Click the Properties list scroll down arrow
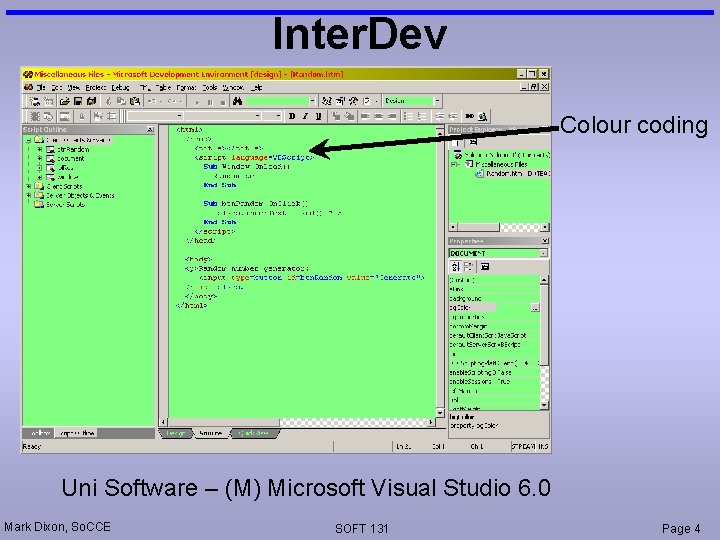 (x=544, y=405)
